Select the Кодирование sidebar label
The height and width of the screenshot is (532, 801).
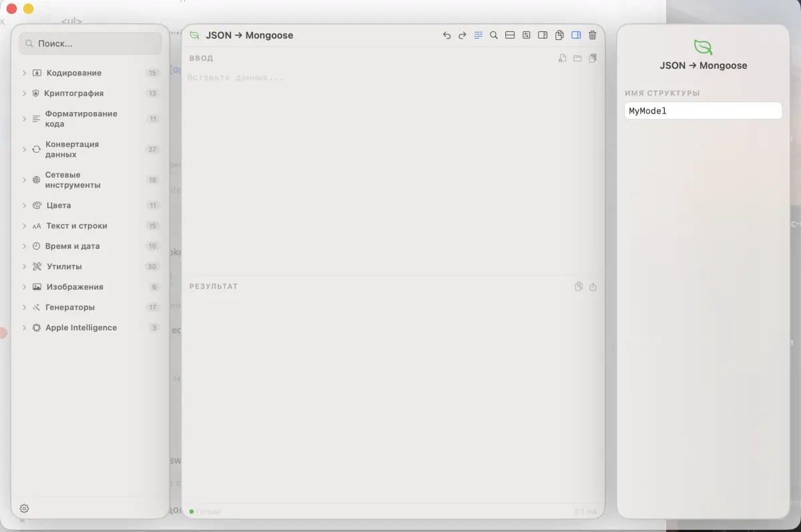pos(74,73)
